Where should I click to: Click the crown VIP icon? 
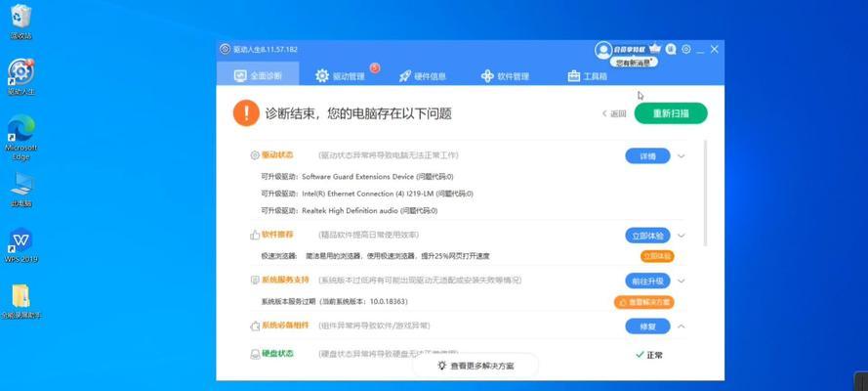pyautogui.click(x=655, y=49)
